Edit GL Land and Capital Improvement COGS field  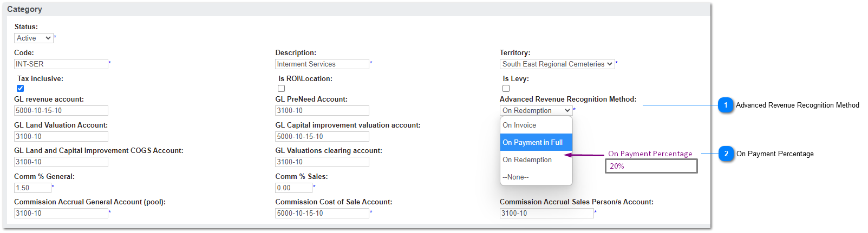tap(61, 162)
